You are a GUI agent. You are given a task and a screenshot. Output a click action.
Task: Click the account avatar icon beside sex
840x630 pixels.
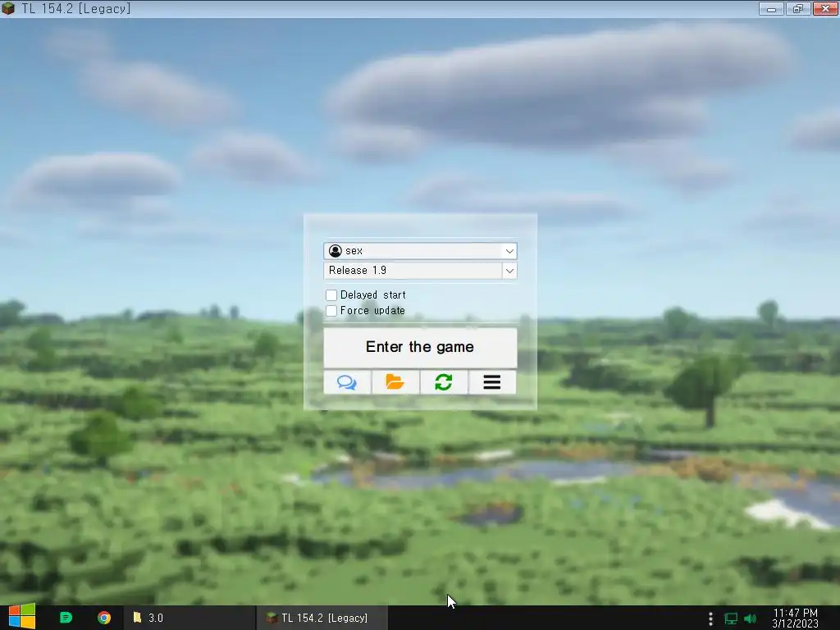[x=336, y=251]
